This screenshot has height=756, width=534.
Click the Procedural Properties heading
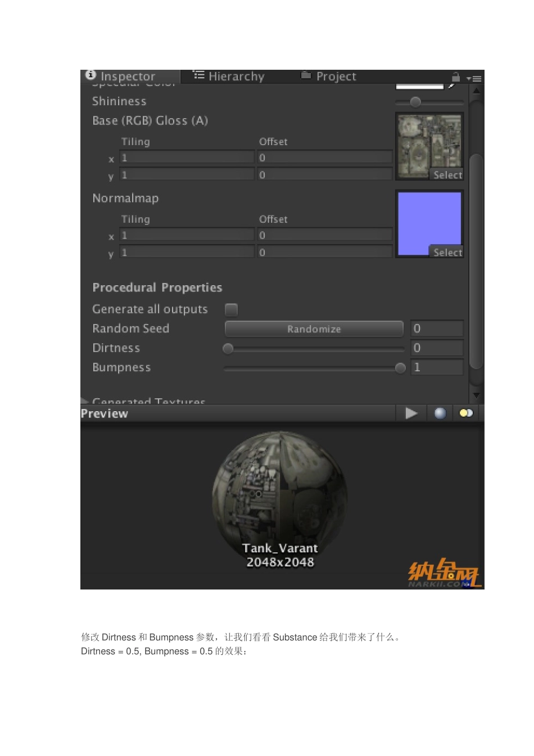157,288
